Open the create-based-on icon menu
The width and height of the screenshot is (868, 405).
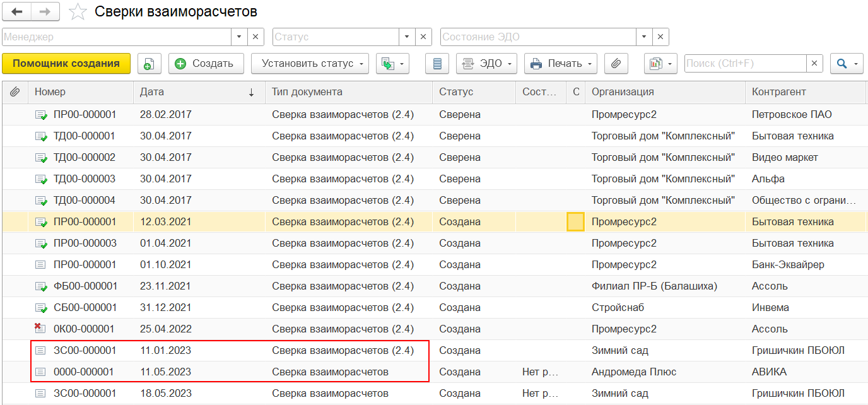coord(392,63)
